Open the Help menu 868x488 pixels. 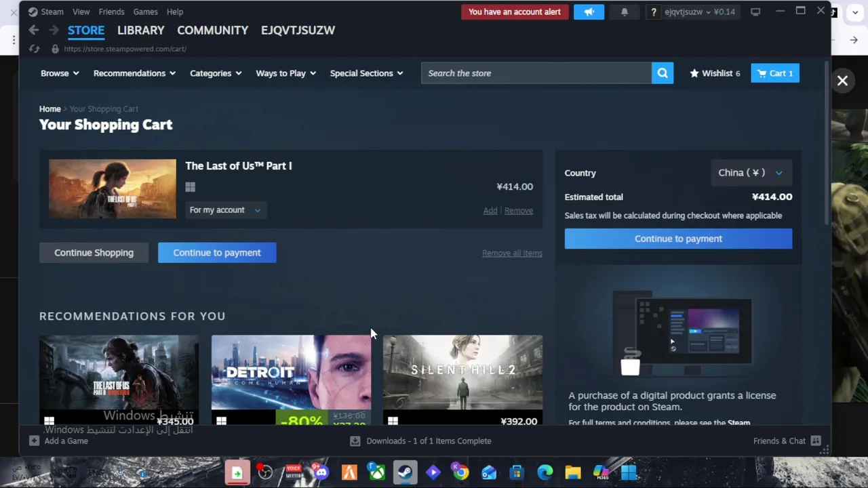coord(175,12)
